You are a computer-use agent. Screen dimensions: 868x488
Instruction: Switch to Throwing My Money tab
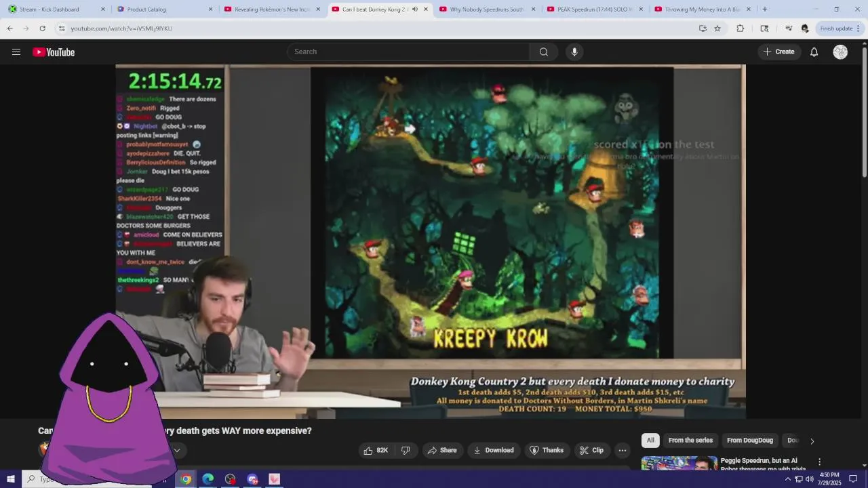tap(702, 9)
